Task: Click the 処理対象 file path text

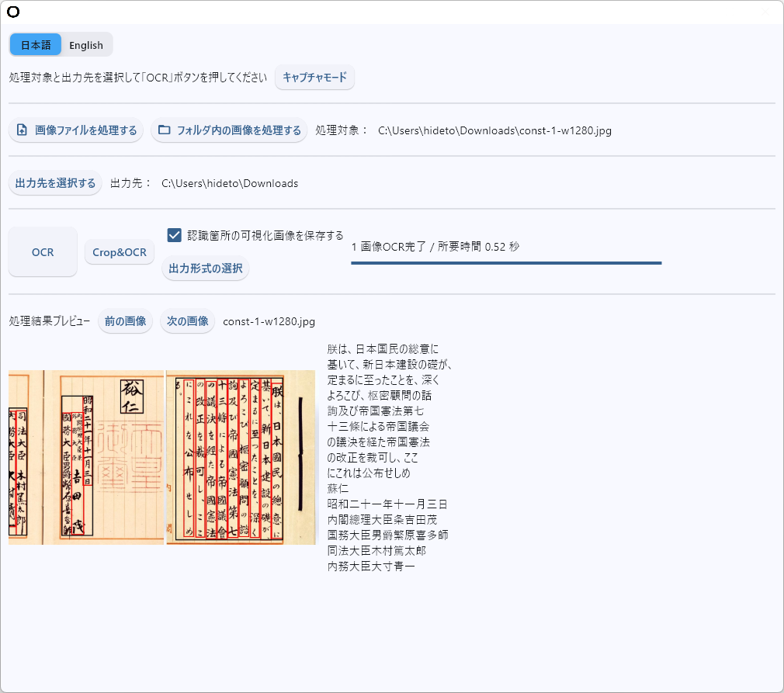Action: (494, 130)
